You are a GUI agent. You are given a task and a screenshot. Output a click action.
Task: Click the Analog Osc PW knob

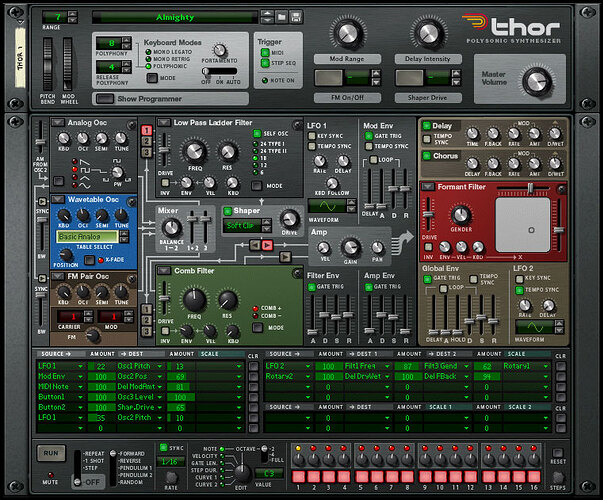click(117, 172)
